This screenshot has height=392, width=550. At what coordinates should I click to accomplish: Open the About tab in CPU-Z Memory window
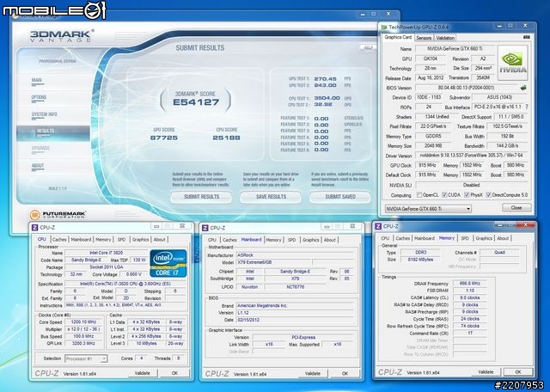pos(503,238)
